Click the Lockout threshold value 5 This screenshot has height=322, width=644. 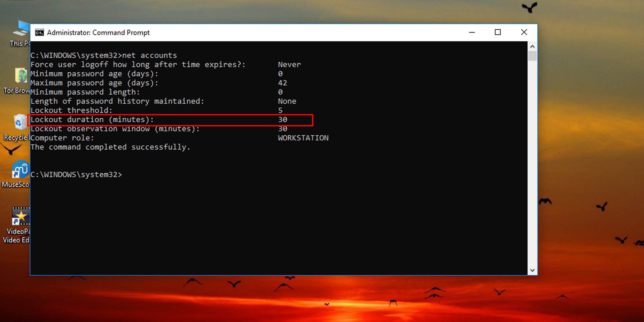(281, 110)
